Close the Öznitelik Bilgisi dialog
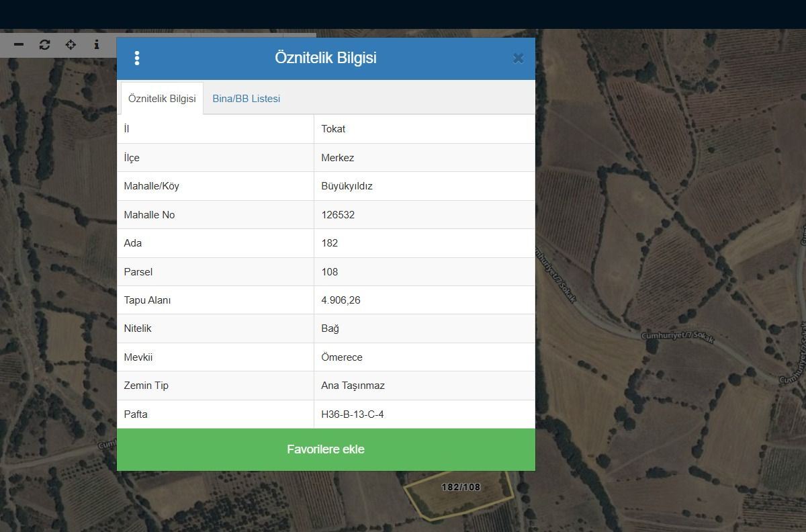806x532 pixels. [x=518, y=58]
